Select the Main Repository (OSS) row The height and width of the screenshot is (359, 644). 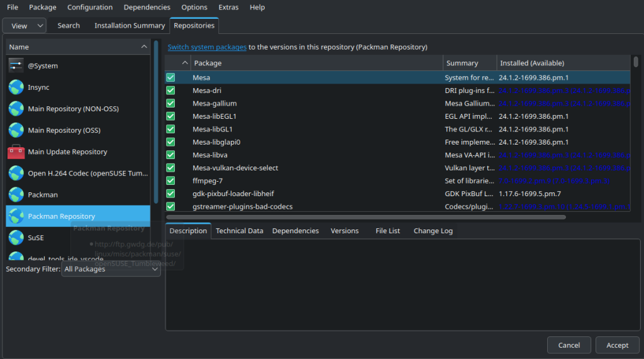point(78,130)
